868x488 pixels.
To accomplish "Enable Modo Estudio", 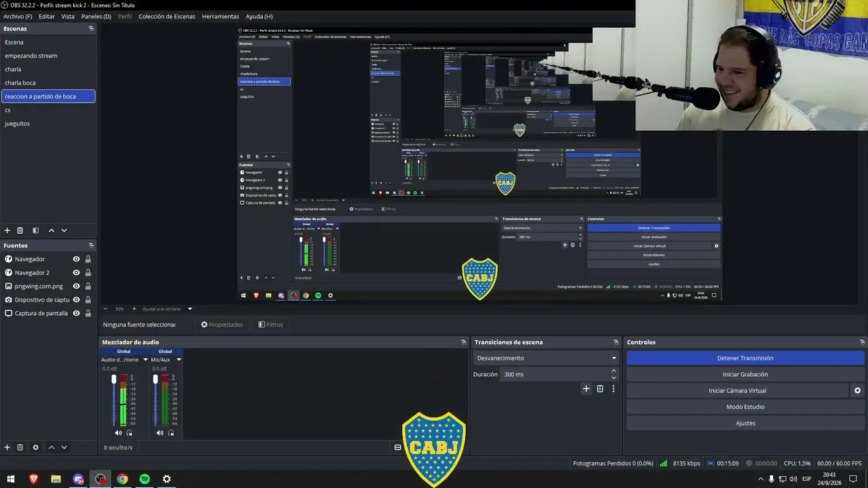I will 745,407.
